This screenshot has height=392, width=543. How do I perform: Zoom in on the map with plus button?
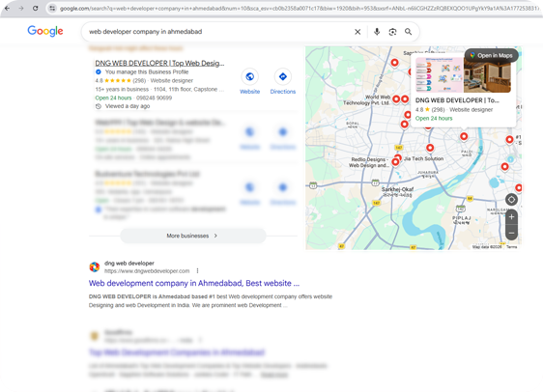coord(511,217)
